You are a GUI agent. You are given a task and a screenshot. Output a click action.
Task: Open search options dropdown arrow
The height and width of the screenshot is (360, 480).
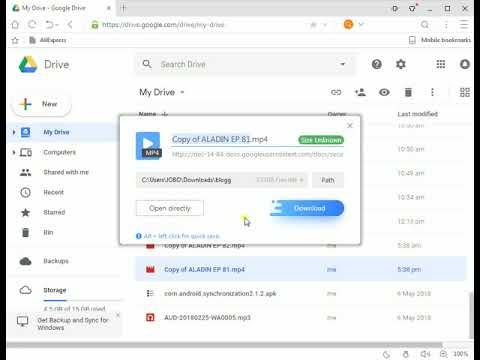(x=342, y=64)
